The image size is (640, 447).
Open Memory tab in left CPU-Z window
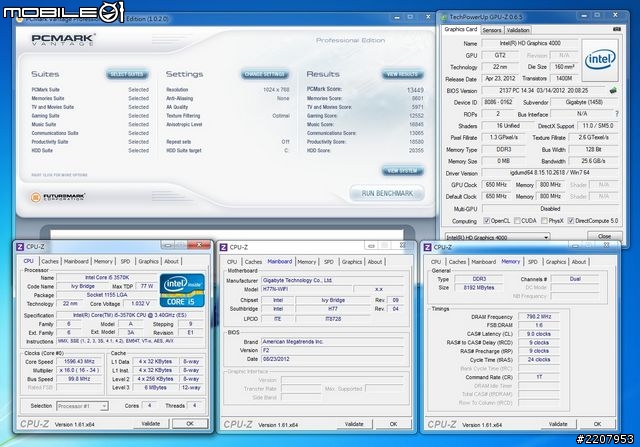(103, 261)
